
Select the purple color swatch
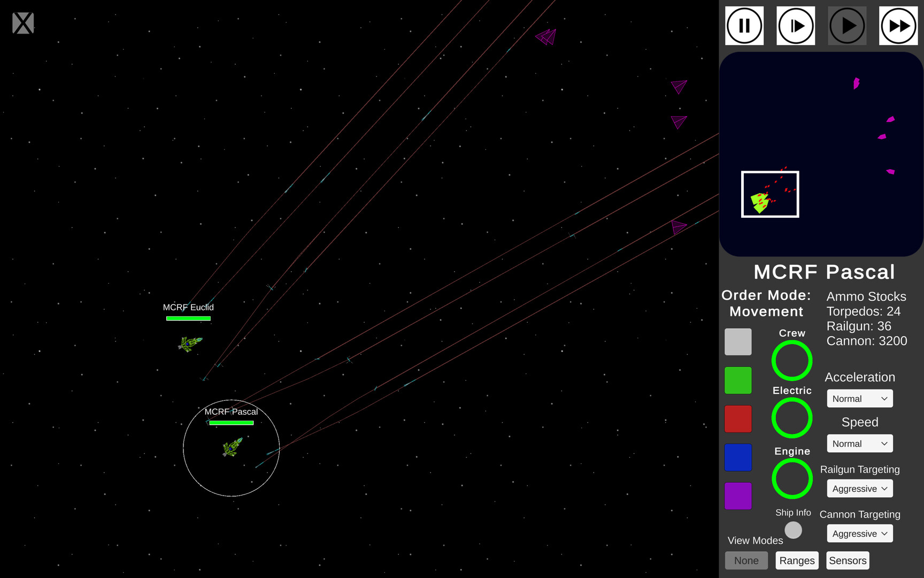point(738,496)
